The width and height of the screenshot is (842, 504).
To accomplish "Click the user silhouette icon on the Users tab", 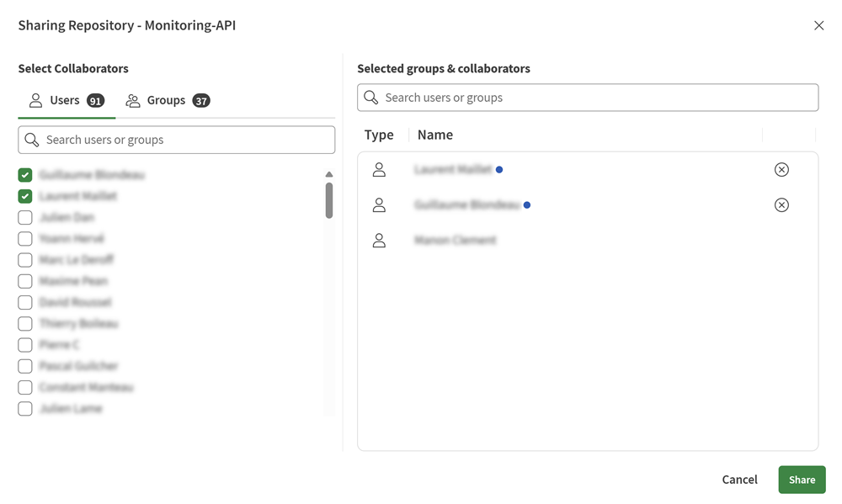I will point(35,100).
